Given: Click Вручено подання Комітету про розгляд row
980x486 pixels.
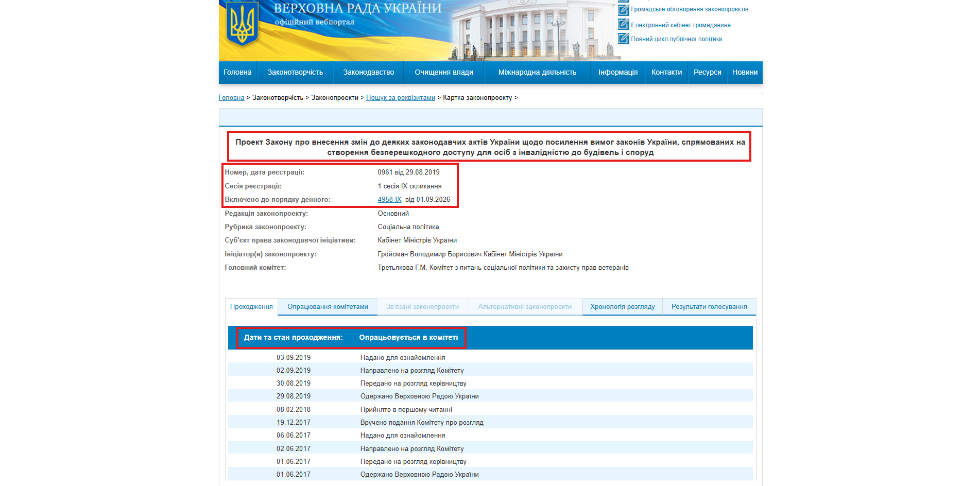Looking at the screenshot, I should tap(490, 423).
